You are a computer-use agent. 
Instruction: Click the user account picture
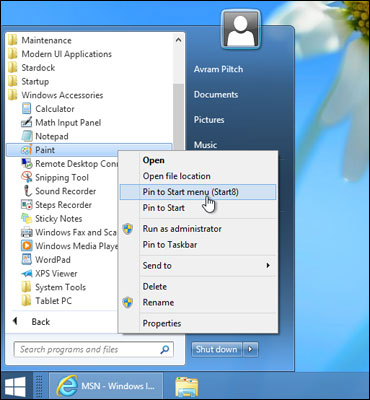pyautogui.click(x=241, y=30)
